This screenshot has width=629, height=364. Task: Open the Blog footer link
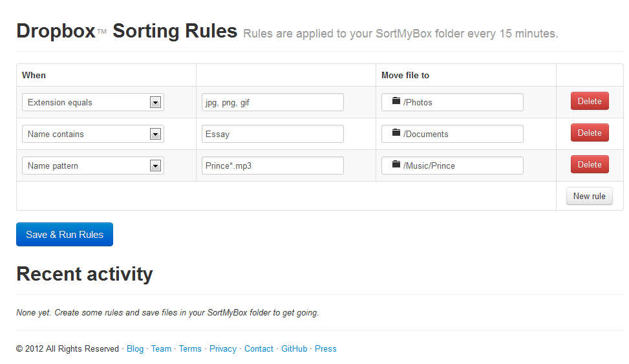(135, 348)
